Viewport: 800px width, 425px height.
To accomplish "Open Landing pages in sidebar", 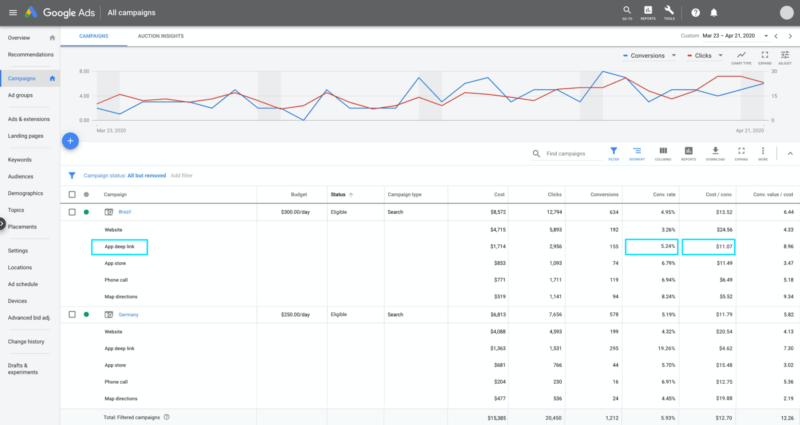I will click(26, 136).
